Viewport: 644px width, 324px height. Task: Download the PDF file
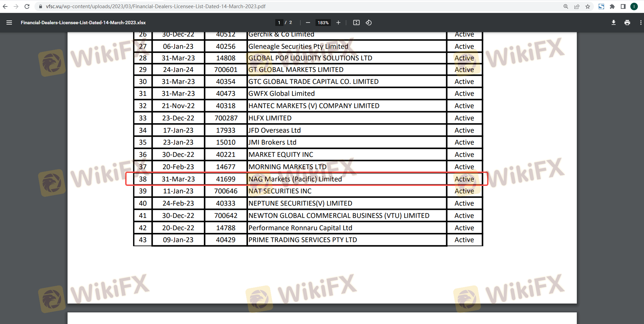click(614, 23)
